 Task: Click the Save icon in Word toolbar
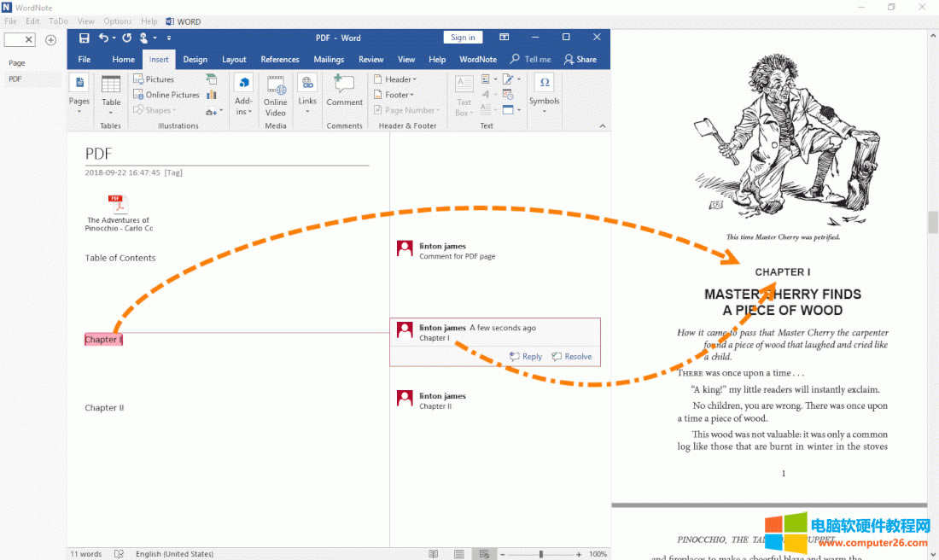coord(84,38)
